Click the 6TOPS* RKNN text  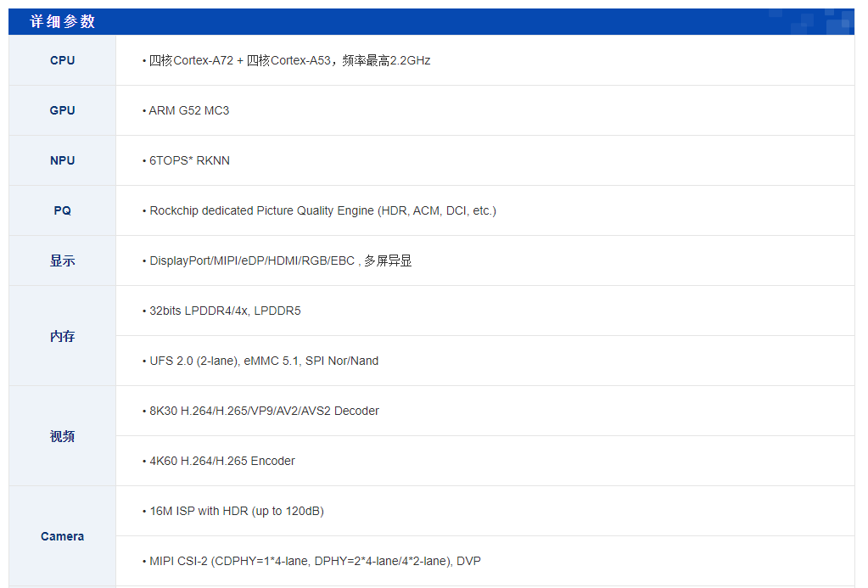click(x=189, y=160)
